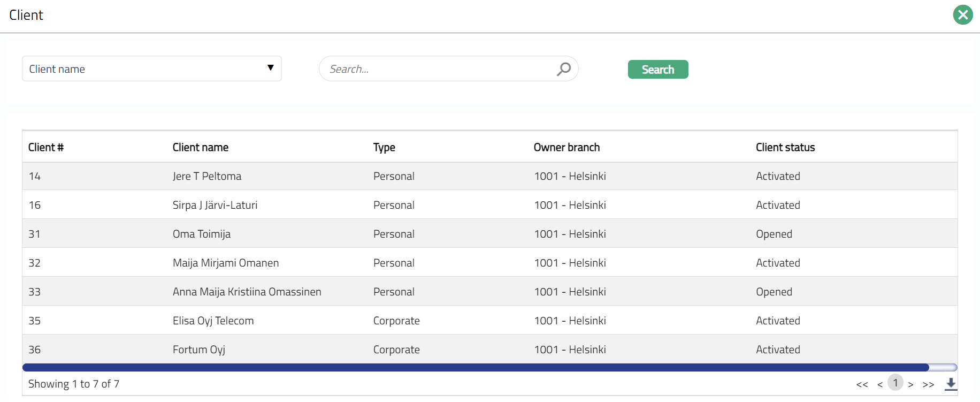Go to the previous page arrow

[880, 384]
